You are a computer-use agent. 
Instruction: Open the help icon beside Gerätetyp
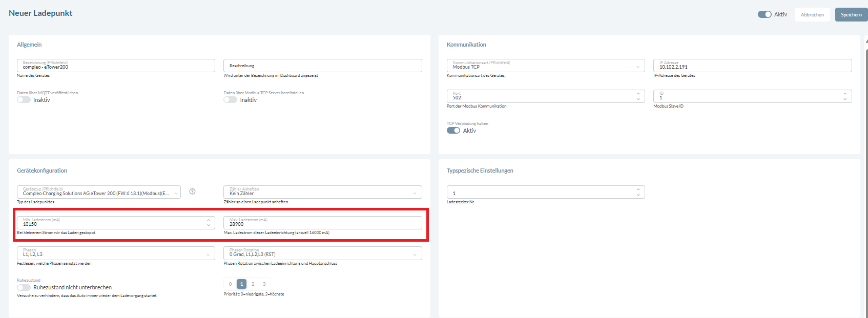click(x=192, y=192)
